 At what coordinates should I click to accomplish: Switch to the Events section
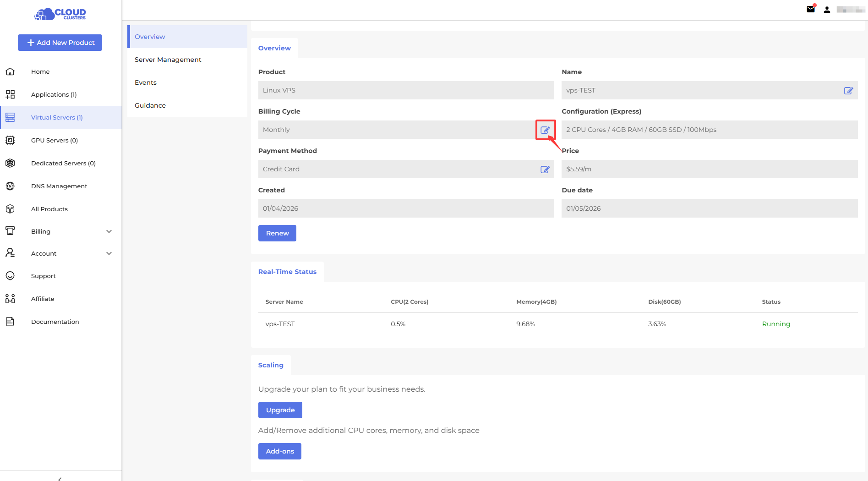click(146, 82)
